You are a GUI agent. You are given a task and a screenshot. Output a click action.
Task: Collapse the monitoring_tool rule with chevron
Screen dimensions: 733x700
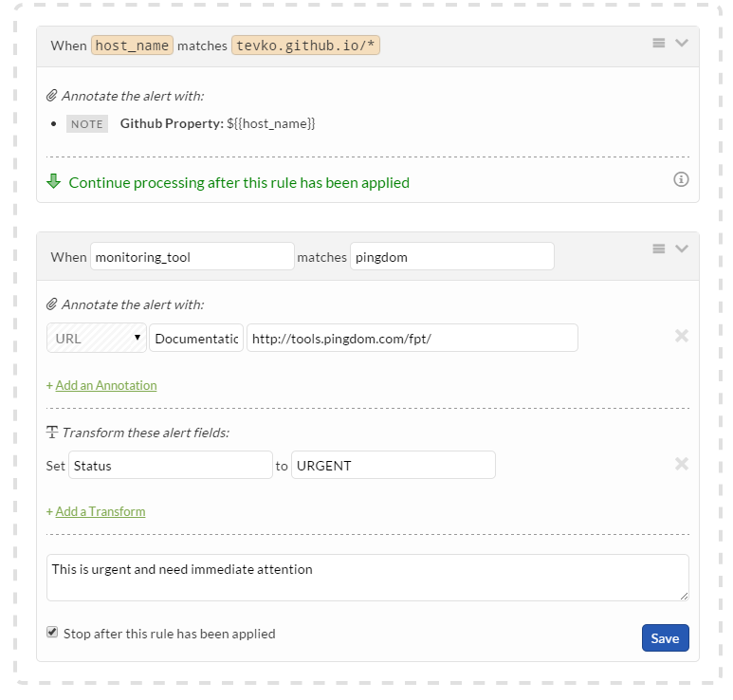(x=681, y=249)
